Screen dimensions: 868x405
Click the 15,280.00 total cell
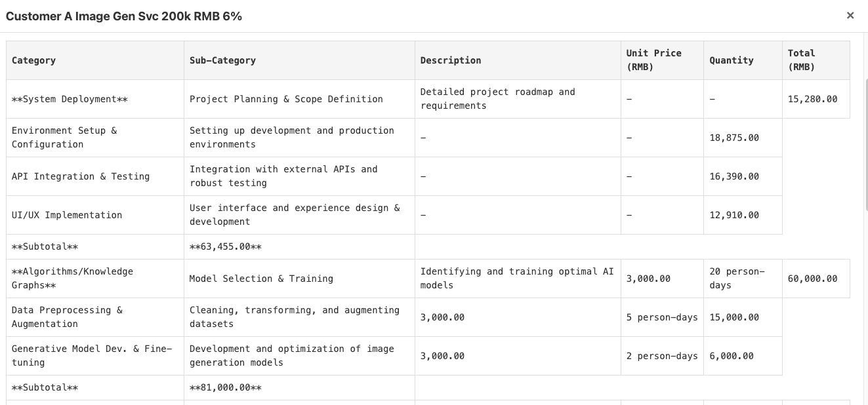click(x=812, y=99)
